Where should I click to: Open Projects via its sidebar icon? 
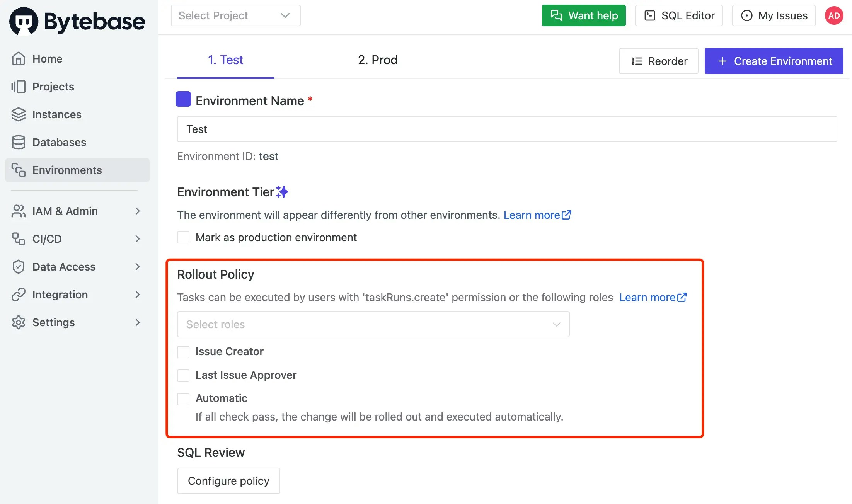click(18, 87)
